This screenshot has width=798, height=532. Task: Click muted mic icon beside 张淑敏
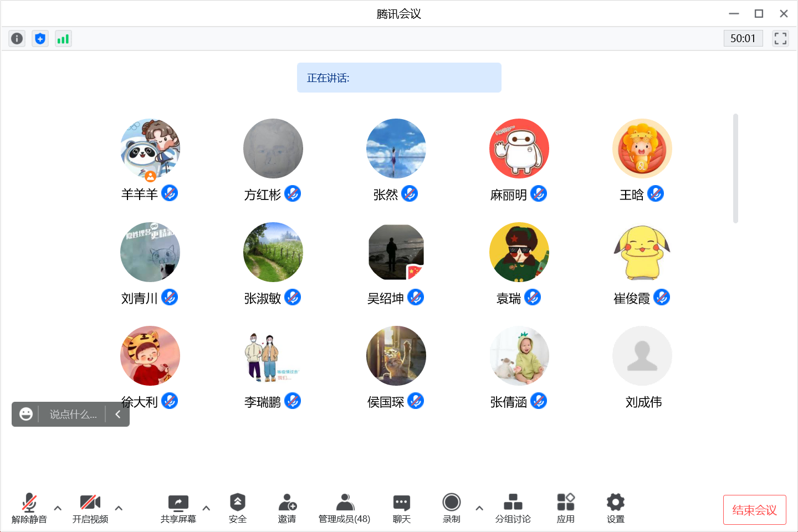[x=293, y=297]
